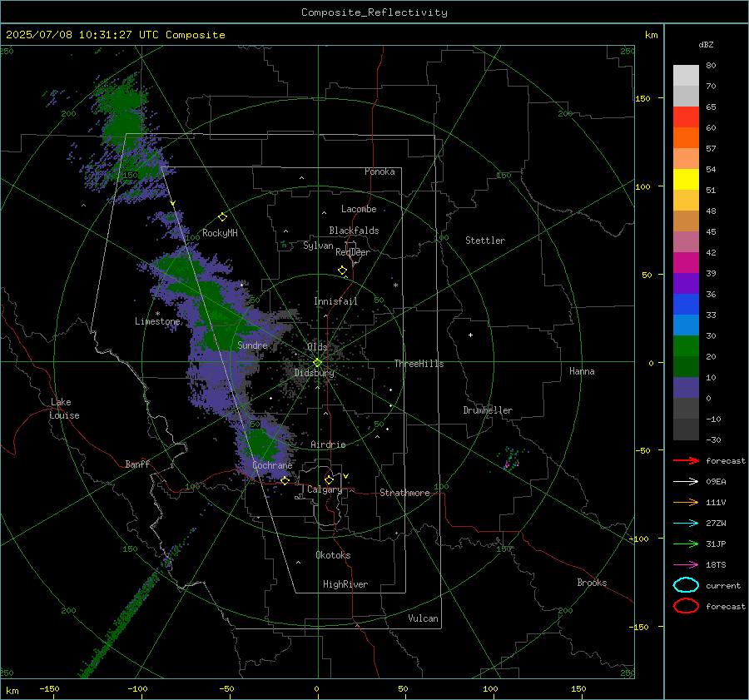Click the Didsbury label
Image resolution: width=749 pixels, height=700 pixels.
click(x=315, y=373)
